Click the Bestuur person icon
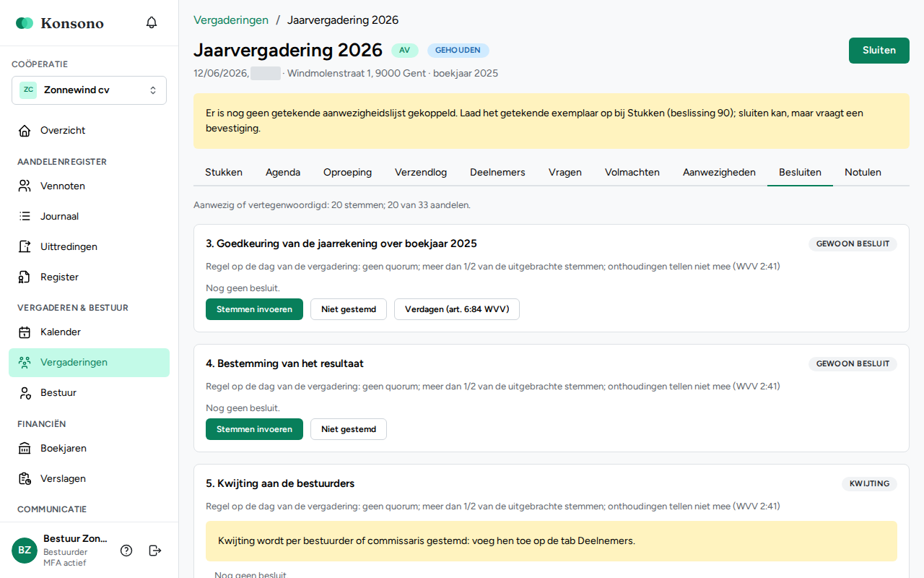924x578 pixels. (x=25, y=393)
